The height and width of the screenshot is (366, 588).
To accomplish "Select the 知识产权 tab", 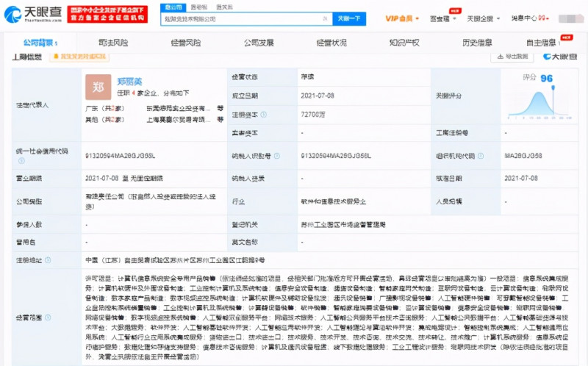I will tap(404, 43).
